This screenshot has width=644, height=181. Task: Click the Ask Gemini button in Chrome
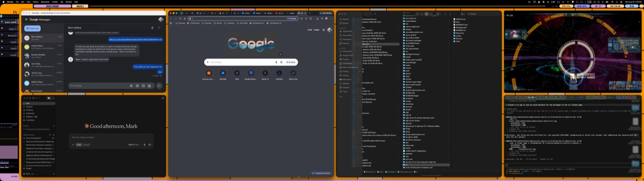click(327, 13)
